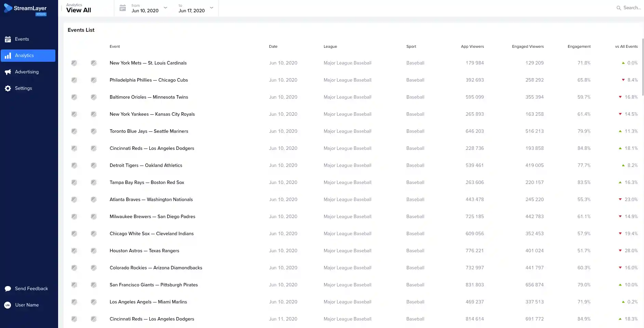
Task: Click first team logo in Rockies–Diamondbacks row
Action: pos(74,268)
